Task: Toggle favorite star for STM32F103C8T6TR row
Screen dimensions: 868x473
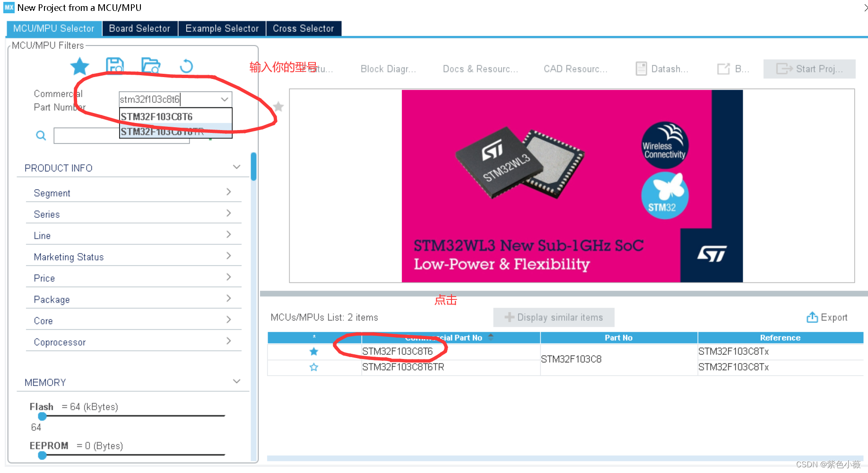Action: click(314, 367)
